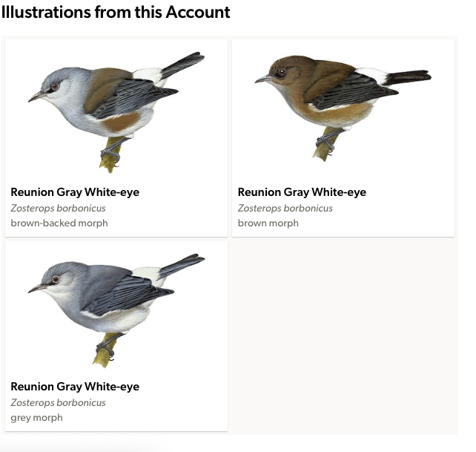Open the brown-backed morph bird illustration
The height and width of the screenshot is (452, 476).
pyautogui.click(x=116, y=113)
